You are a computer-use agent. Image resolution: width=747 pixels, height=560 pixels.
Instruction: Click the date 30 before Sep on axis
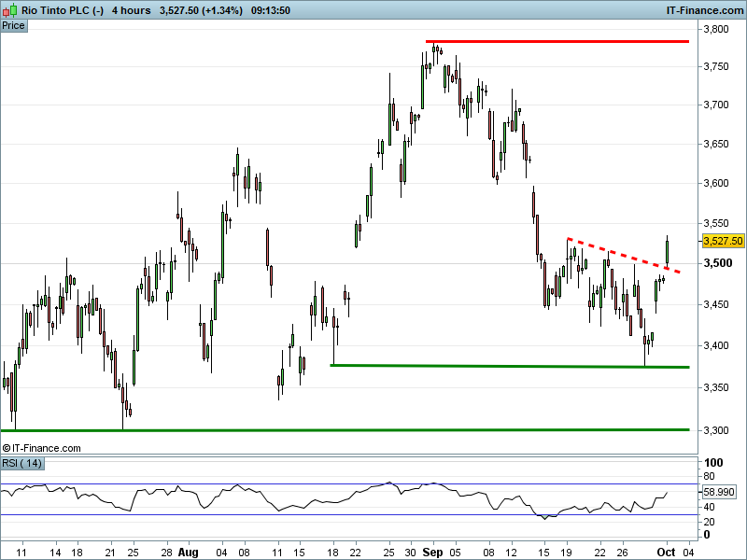coord(410,553)
